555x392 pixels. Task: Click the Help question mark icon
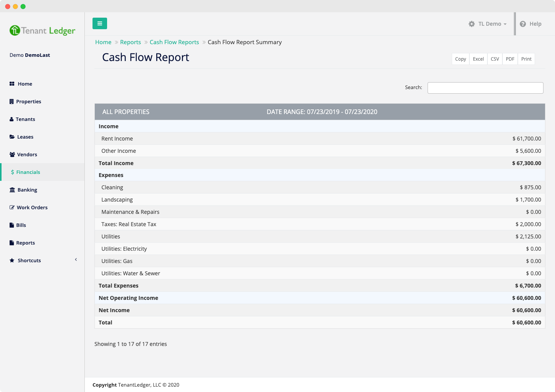pyautogui.click(x=523, y=24)
